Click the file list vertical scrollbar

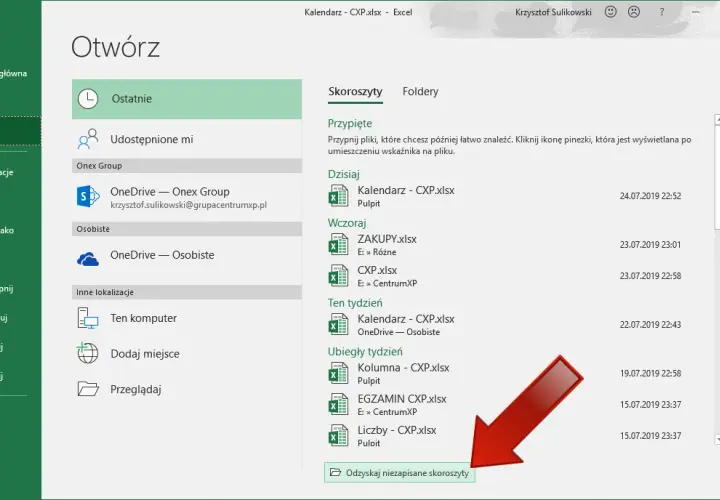[x=717, y=279]
